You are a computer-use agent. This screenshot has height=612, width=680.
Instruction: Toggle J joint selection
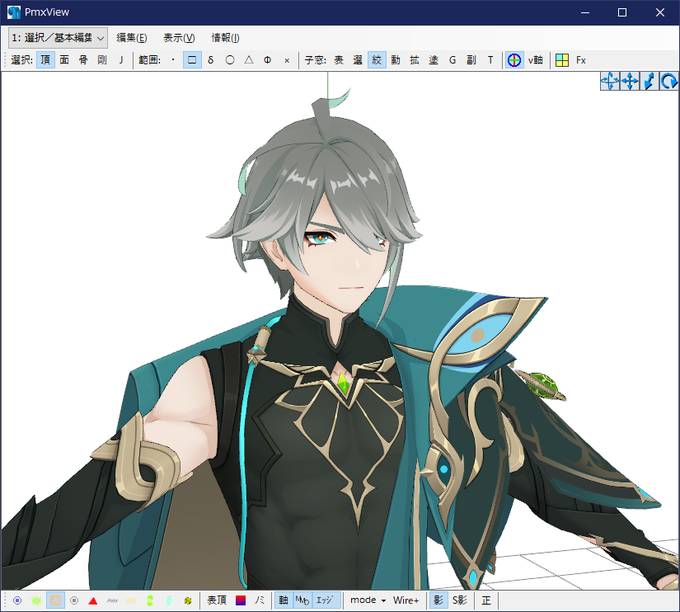(x=121, y=60)
